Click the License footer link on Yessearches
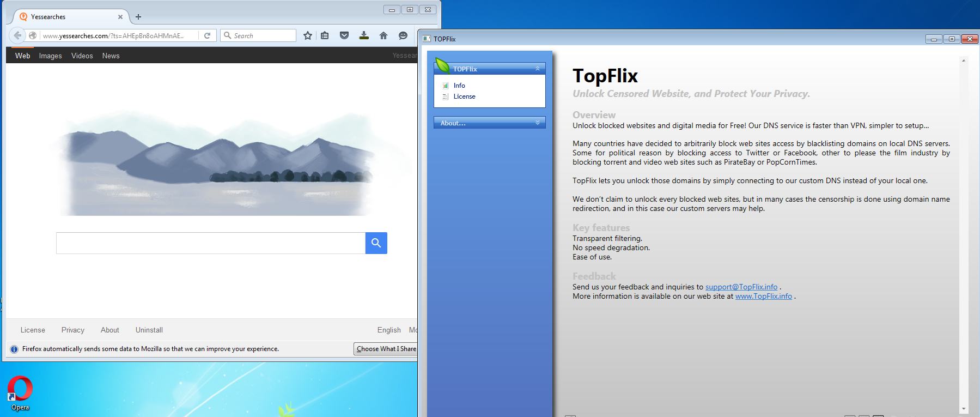 [x=33, y=330]
